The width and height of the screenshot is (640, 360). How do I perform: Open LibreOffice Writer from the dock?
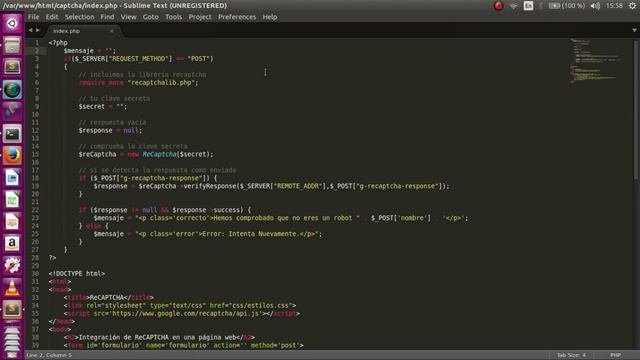click(x=12, y=178)
